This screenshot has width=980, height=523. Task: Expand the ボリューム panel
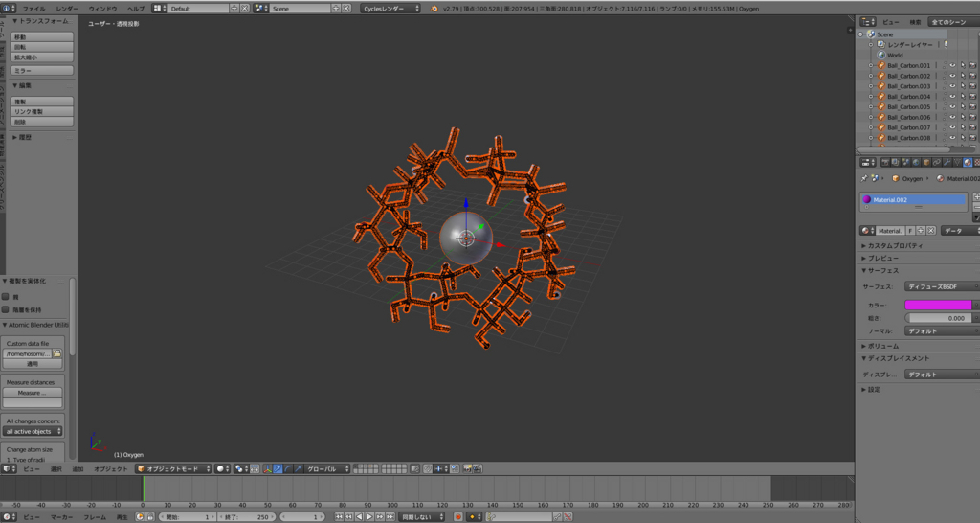click(x=880, y=346)
